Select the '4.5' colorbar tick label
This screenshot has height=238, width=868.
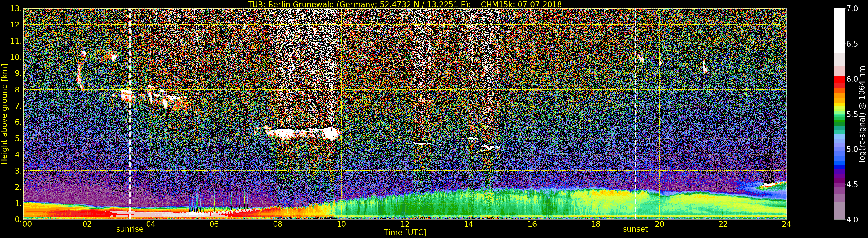tap(852, 185)
